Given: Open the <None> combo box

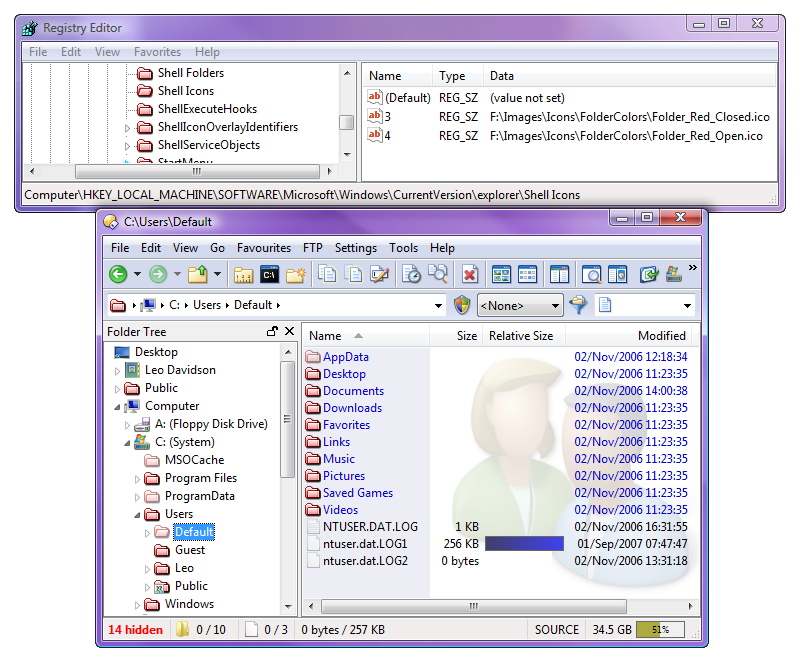Looking at the screenshot, I should [x=520, y=306].
